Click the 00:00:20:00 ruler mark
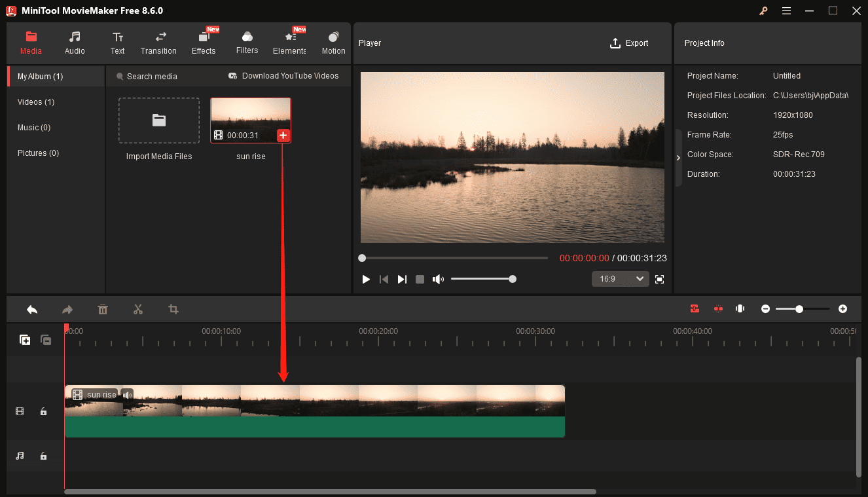Viewport: 868px width, 497px height. coord(378,331)
